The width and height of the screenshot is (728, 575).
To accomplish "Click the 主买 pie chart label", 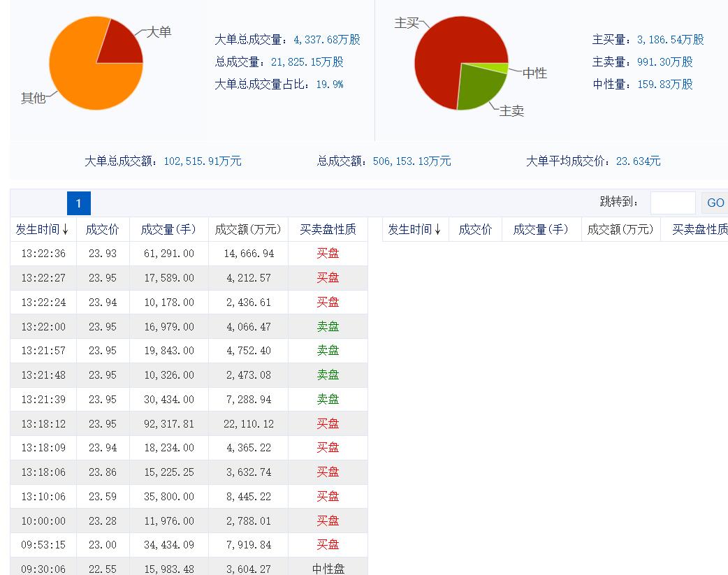I will pyautogui.click(x=407, y=23).
